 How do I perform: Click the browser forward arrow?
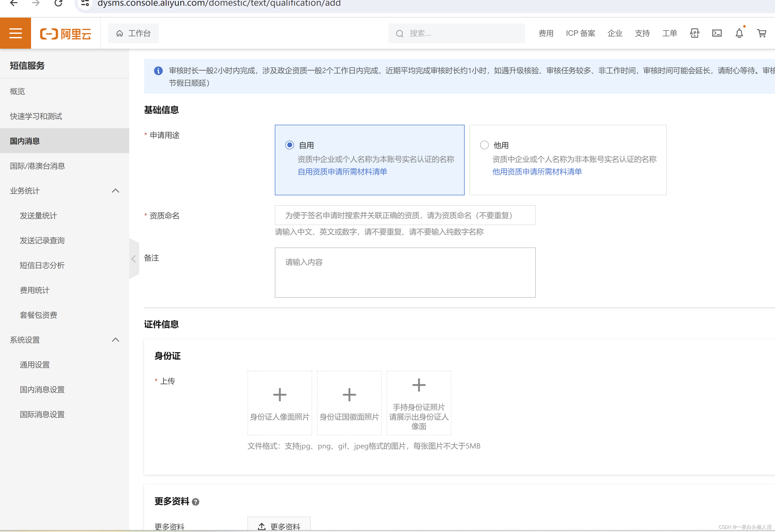tap(36, 3)
